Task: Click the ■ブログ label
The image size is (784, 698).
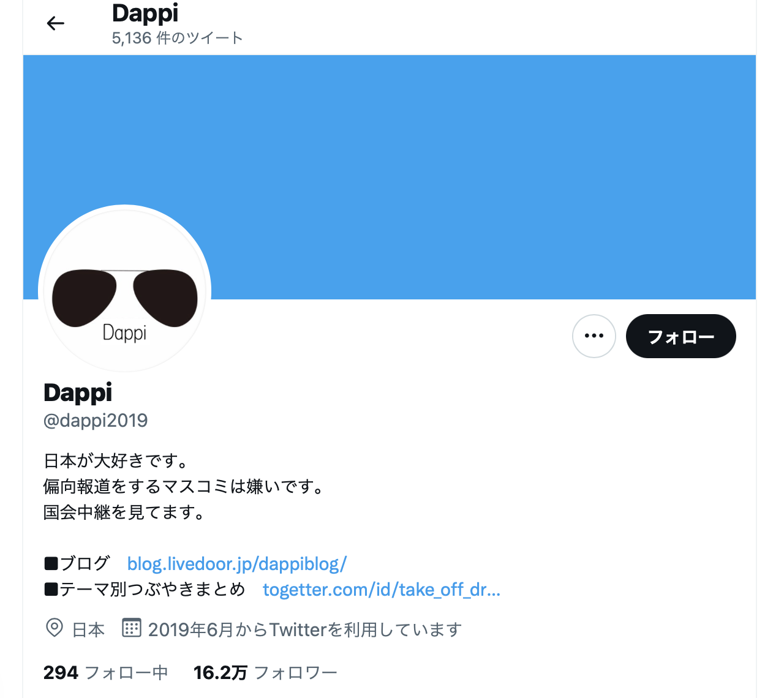Action: pos(77,563)
